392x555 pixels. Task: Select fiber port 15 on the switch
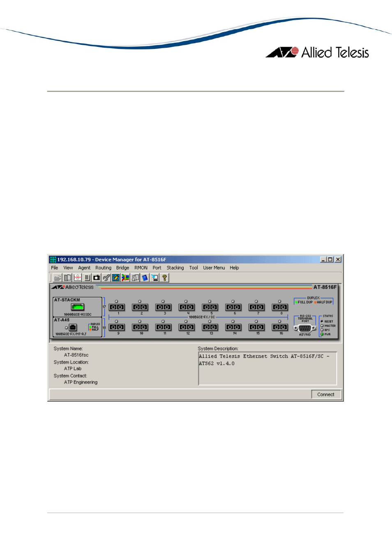257,327
